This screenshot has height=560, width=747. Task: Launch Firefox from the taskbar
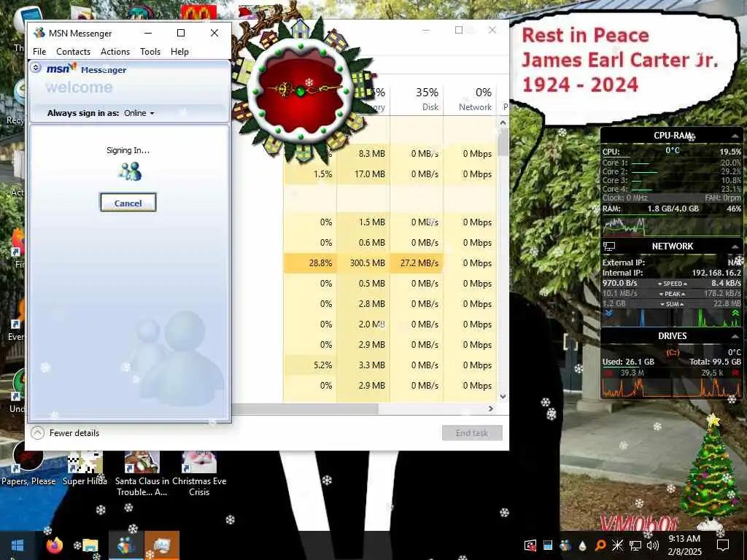pos(55,545)
